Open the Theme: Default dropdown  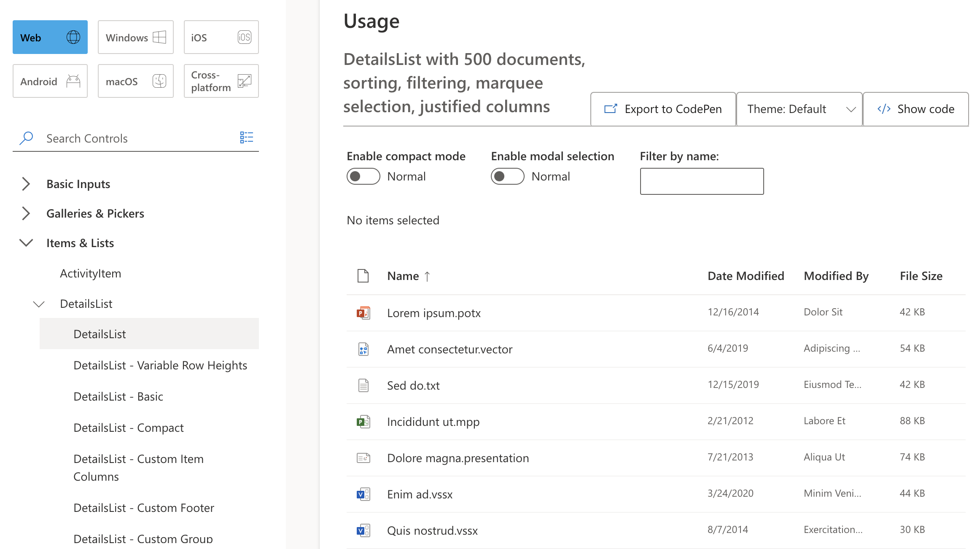[800, 109]
